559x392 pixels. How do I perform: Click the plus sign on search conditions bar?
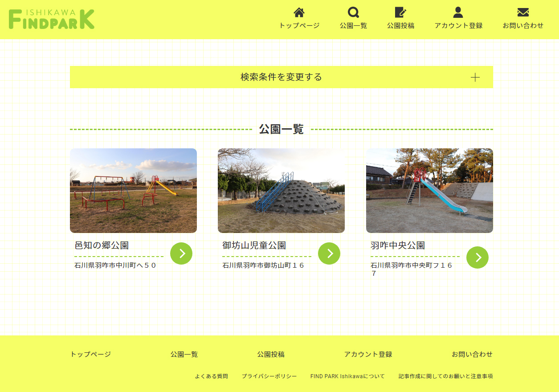coord(475,78)
